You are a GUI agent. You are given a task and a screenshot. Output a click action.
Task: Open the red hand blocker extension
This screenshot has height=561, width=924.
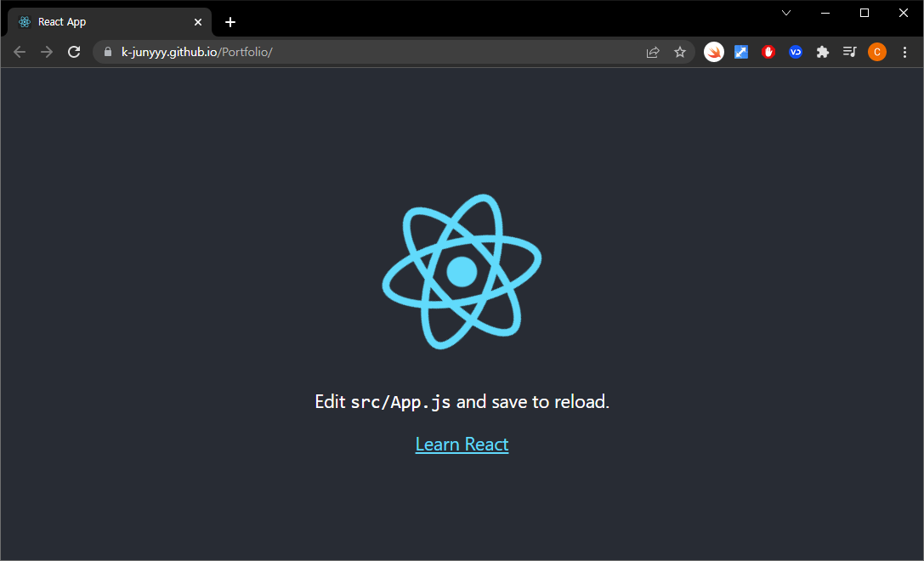(768, 52)
